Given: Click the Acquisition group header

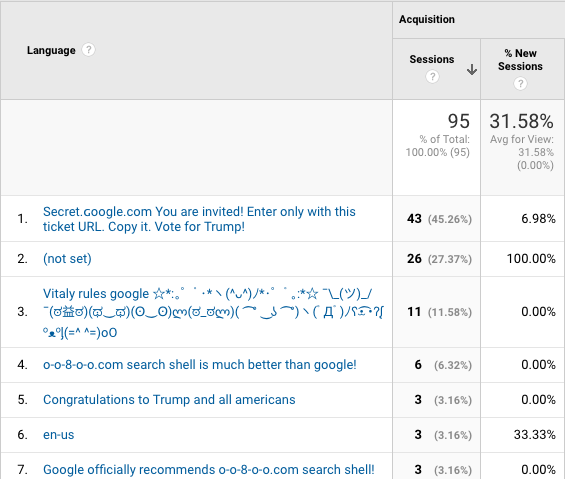Looking at the screenshot, I should 427,19.
